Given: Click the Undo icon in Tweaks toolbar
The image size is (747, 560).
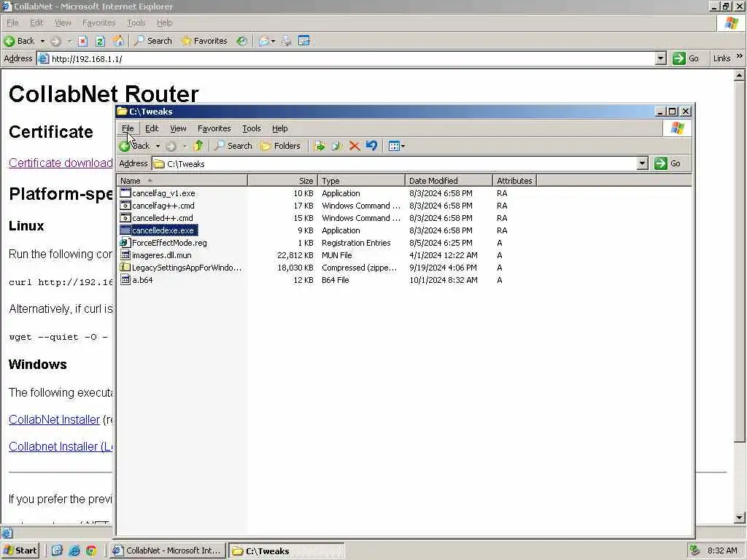Looking at the screenshot, I should tap(371, 146).
